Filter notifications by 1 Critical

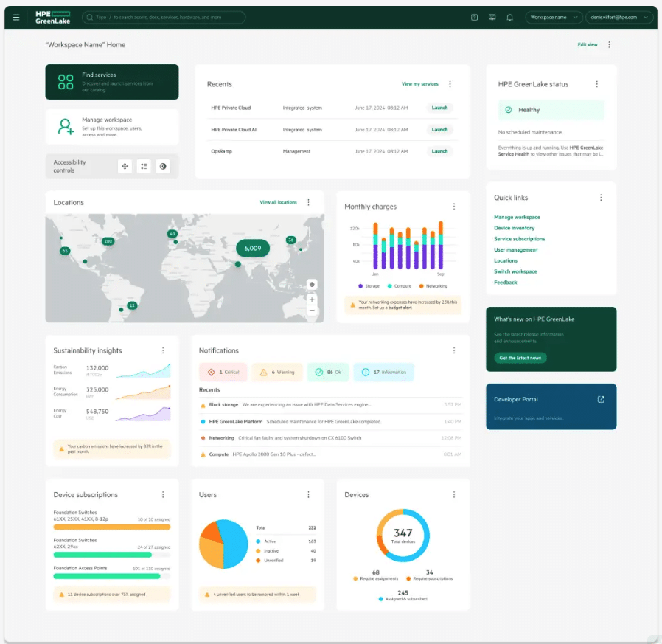(x=223, y=373)
